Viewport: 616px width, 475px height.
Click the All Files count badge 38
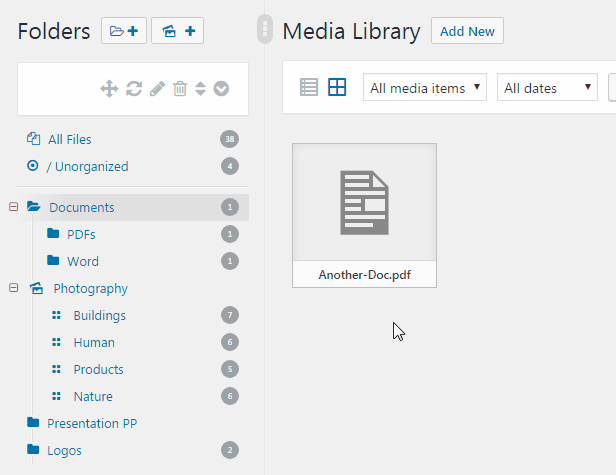click(x=230, y=139)
